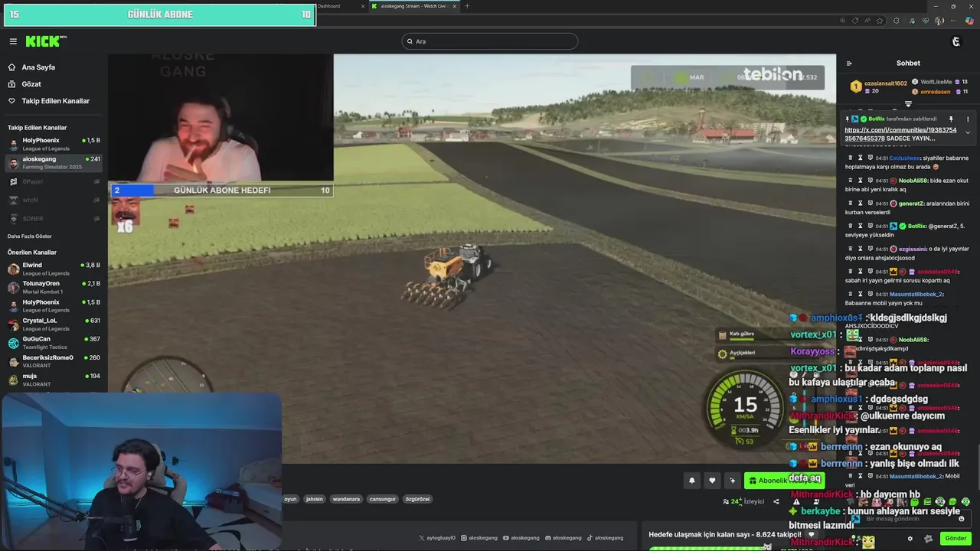Screen dimensions: 980x551
Task: Click the Kick logo
Action: 42,41
